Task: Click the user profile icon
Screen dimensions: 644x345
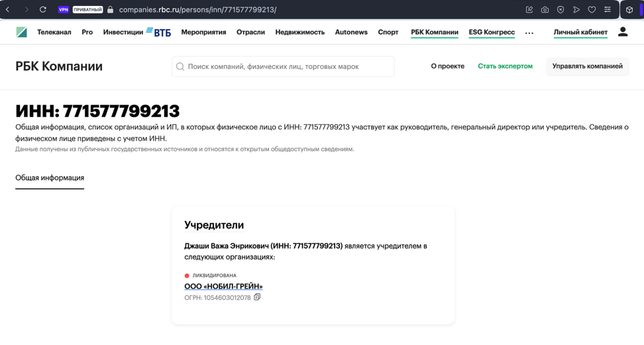Action: [623, 32]
